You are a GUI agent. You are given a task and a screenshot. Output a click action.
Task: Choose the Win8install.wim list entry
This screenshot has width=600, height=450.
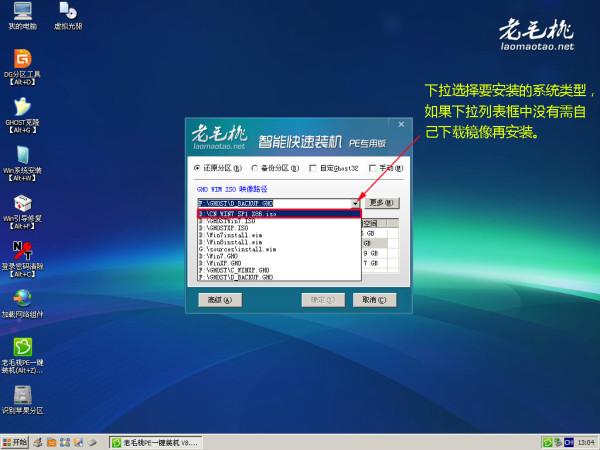point(279,242)
